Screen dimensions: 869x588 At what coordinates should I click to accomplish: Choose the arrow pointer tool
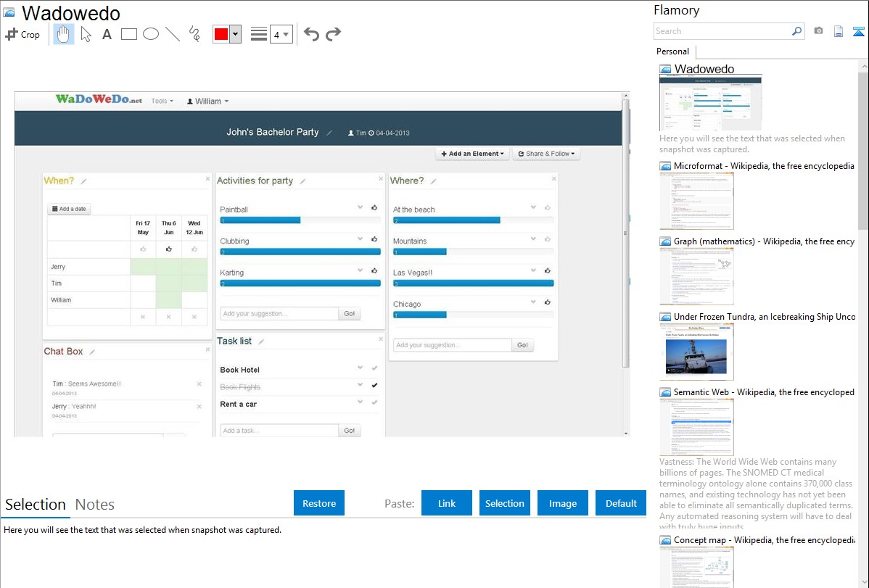(86, 34)
